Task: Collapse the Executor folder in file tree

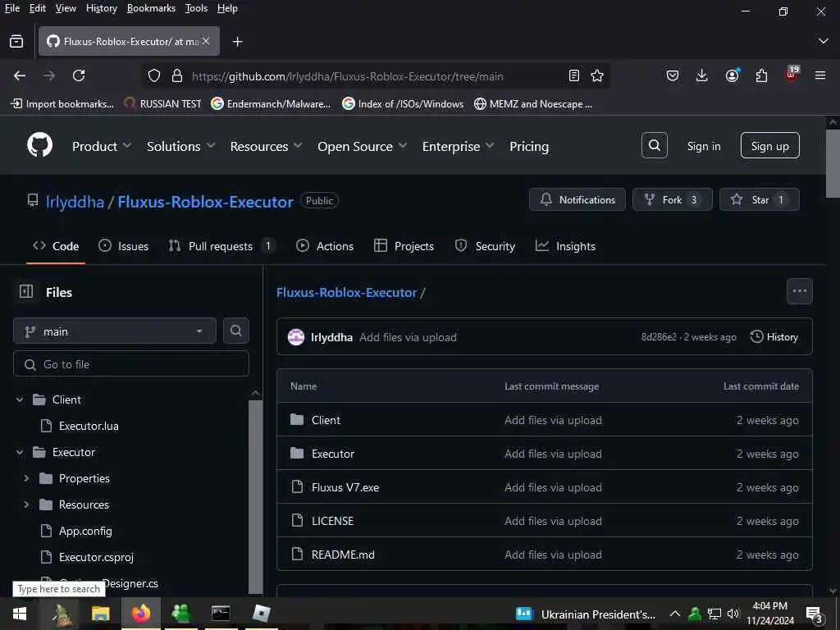Action: click(x=20, y=452)
